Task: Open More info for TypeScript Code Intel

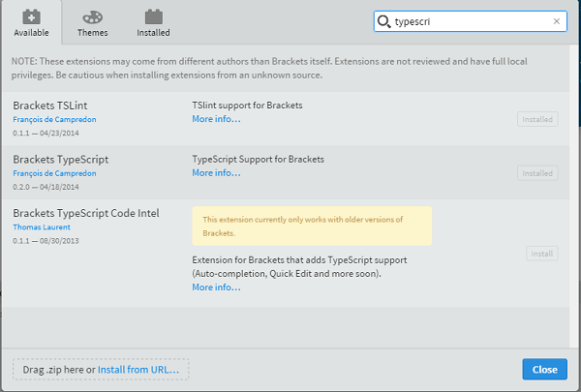Action: pyautogui.click(x=216, y=287)
